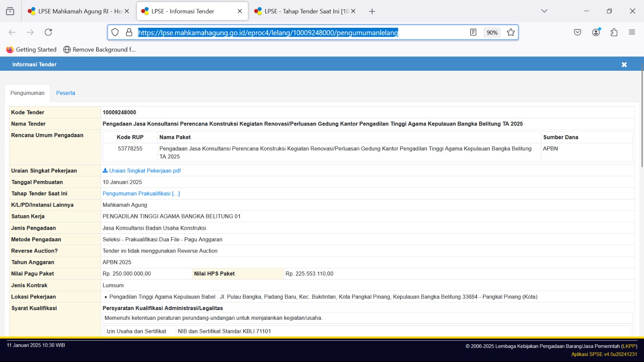This screenshot has width=644, height=362.
Task: Open Pengumuman Prakualifikasi link
Action: [141, 193]
